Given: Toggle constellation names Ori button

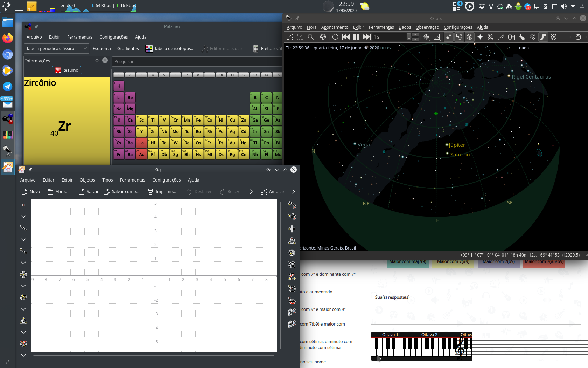Looking at the screenshot, I should pyautogui.click(x=512, y=37).
